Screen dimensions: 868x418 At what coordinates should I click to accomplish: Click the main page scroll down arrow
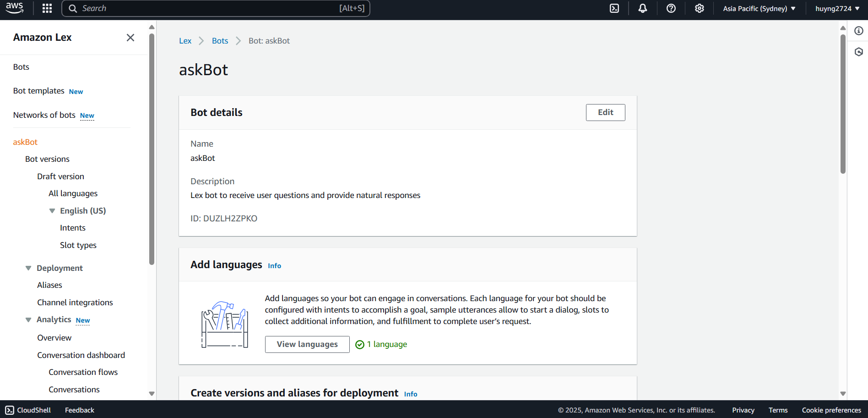click(843, 394)
